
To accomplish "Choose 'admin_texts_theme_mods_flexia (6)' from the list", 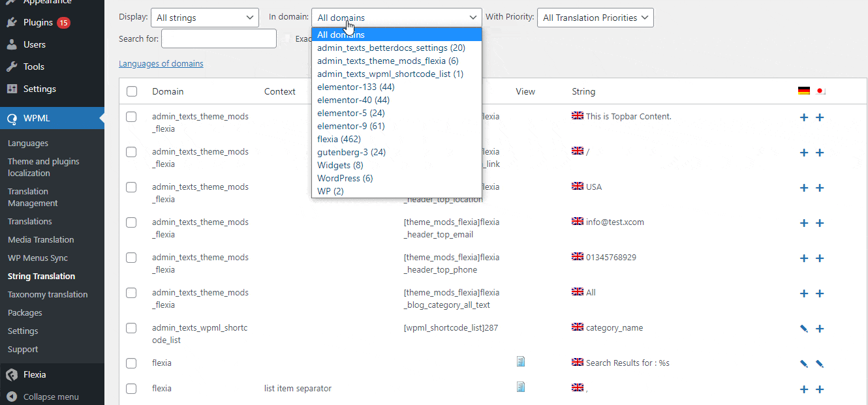I will [397, 61].
